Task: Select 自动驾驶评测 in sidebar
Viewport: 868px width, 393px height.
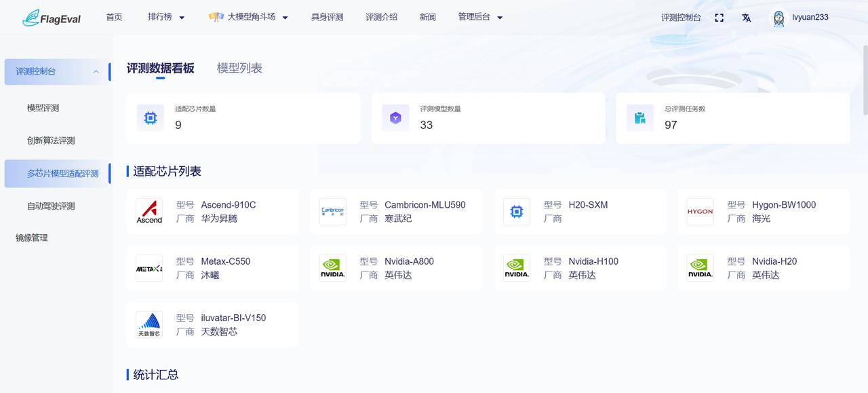Action: tap(51, 206)
